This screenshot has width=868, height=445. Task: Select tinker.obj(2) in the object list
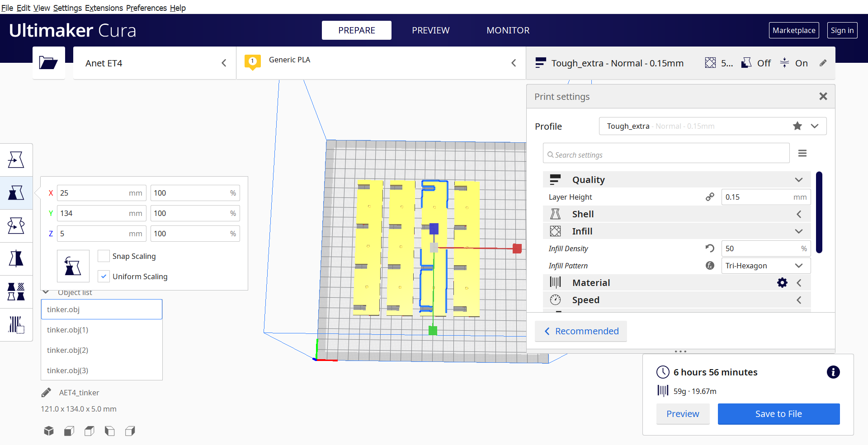click(102, 350)
